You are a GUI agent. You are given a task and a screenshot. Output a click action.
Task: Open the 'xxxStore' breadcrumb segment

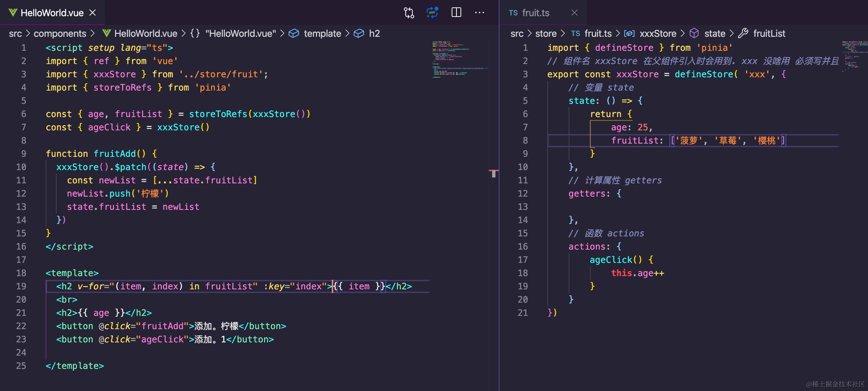point(658,34)
